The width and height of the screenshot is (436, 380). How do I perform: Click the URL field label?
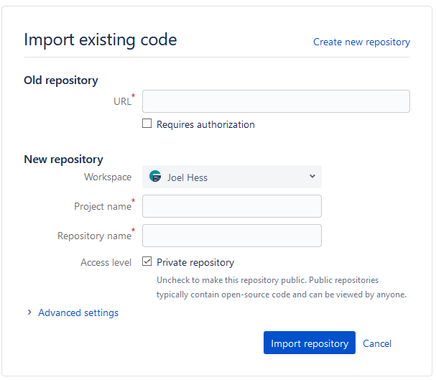point(122,101)
